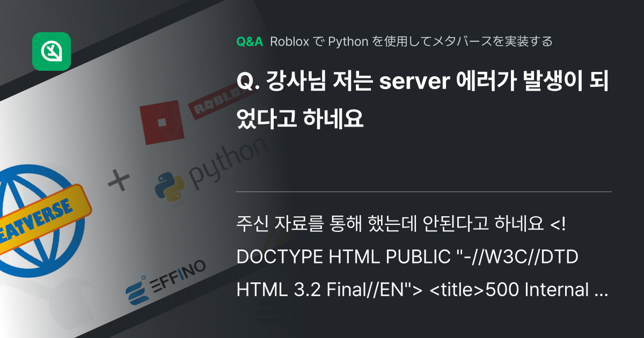Select the Python two-snake logo
Viewport: 644px width, 338px height.
click(169, 186)
